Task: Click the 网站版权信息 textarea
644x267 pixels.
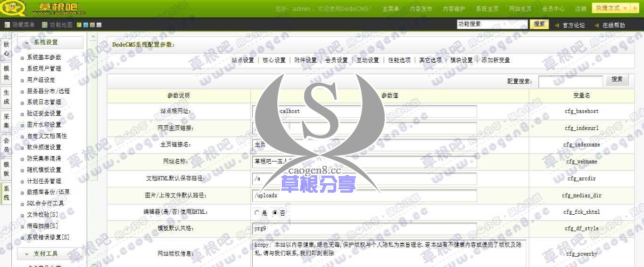Action: [x=389, y=253]
